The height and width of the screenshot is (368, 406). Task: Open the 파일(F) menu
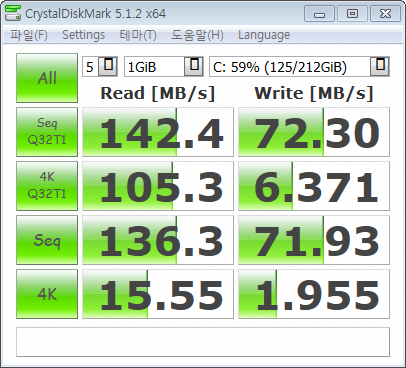29,35
